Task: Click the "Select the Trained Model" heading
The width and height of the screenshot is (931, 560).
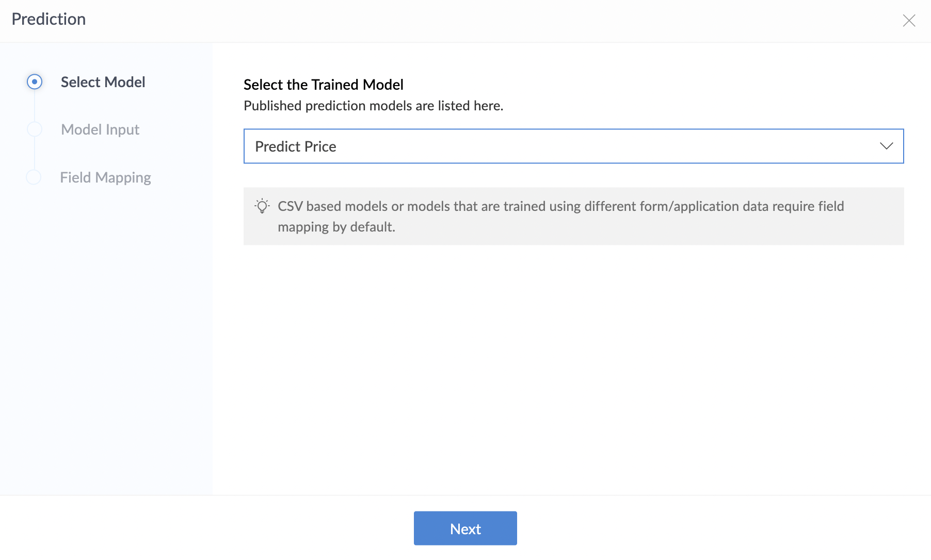Action: [x=323, y=85]
